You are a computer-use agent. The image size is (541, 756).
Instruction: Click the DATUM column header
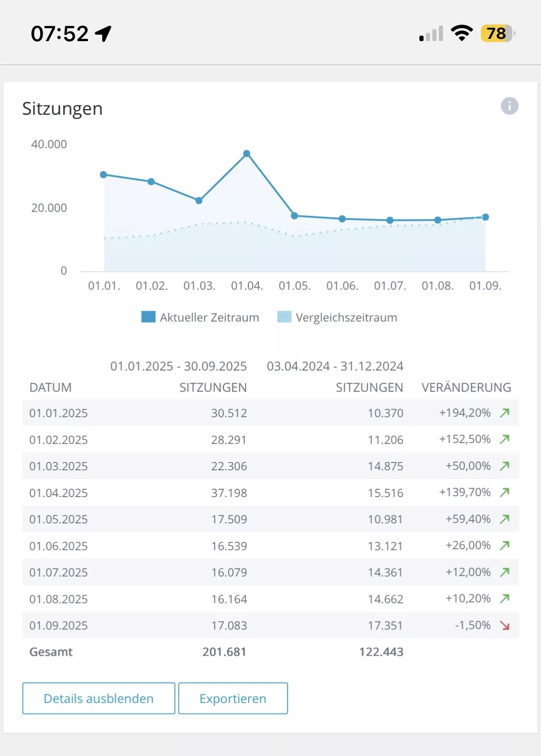tap(50, 387)
